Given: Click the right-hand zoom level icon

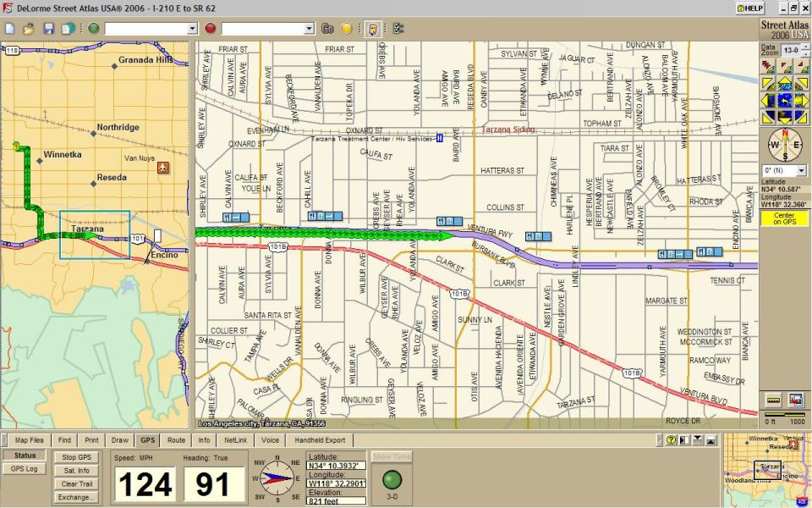Looking at the screenshot, I should click(x=802, y=67).
